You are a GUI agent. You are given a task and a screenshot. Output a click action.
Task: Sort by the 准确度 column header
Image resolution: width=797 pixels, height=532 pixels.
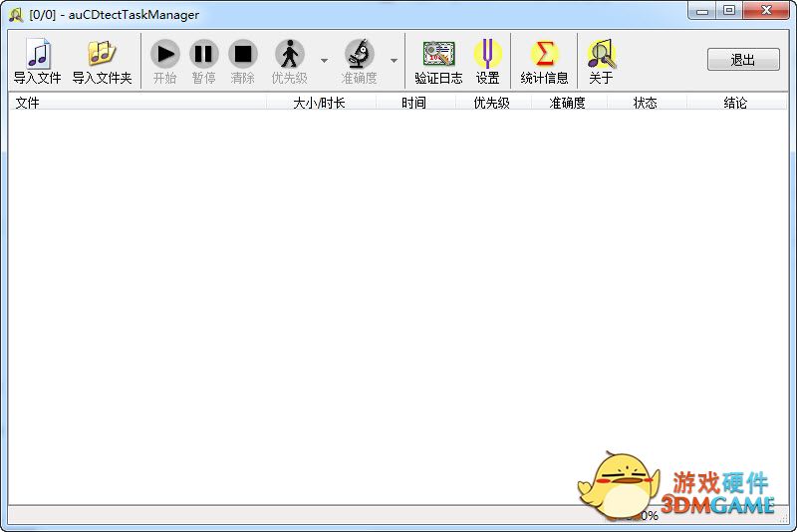[x=569, y=103]
